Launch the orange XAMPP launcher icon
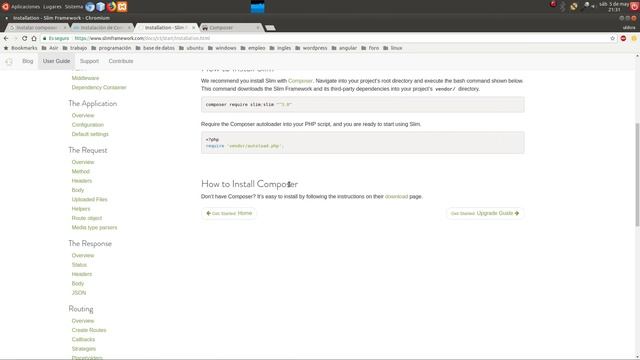The height and width of the screenshot is (360, 640). point(122,7)
